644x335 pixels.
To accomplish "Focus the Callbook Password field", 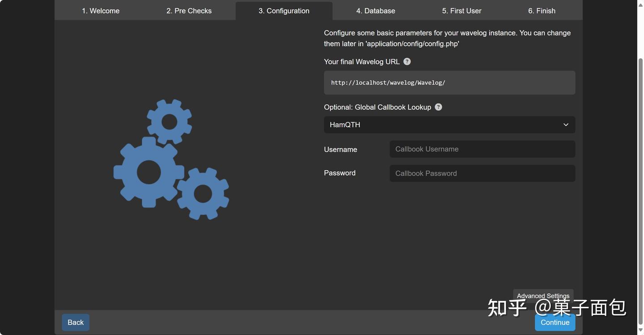I will coord(482,173).
